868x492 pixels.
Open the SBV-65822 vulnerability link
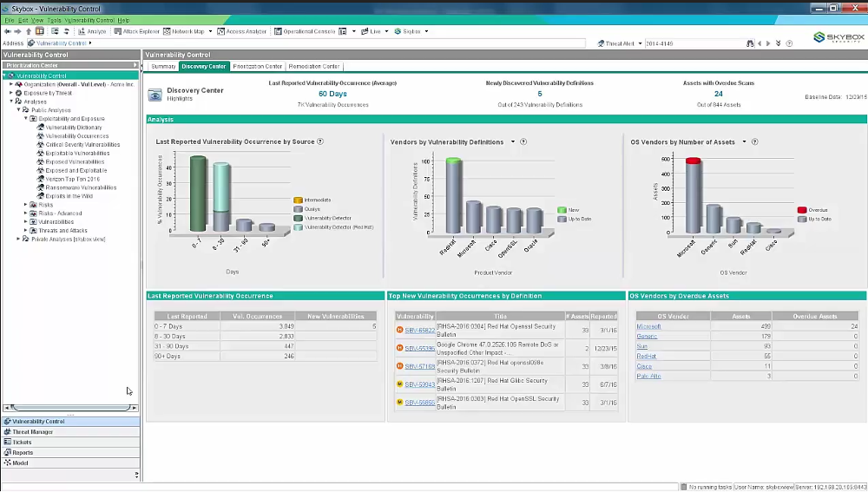419,331
